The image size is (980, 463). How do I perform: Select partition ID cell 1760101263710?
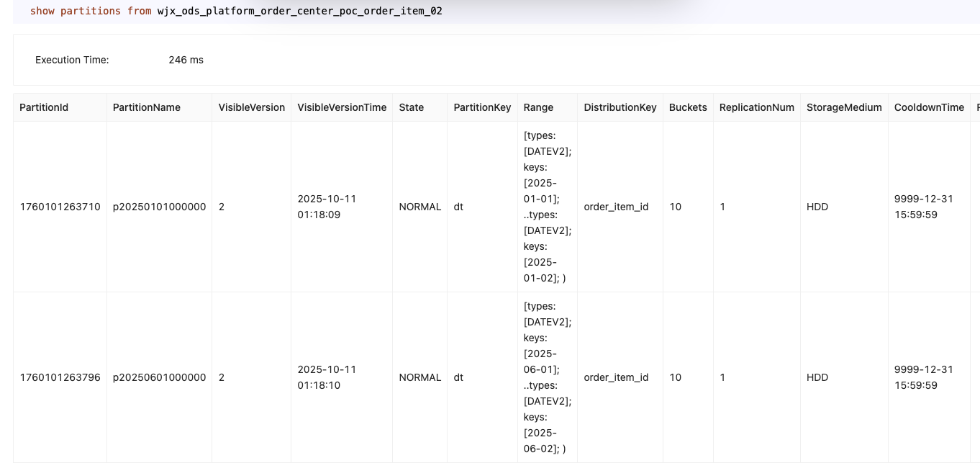coord(60,207)
